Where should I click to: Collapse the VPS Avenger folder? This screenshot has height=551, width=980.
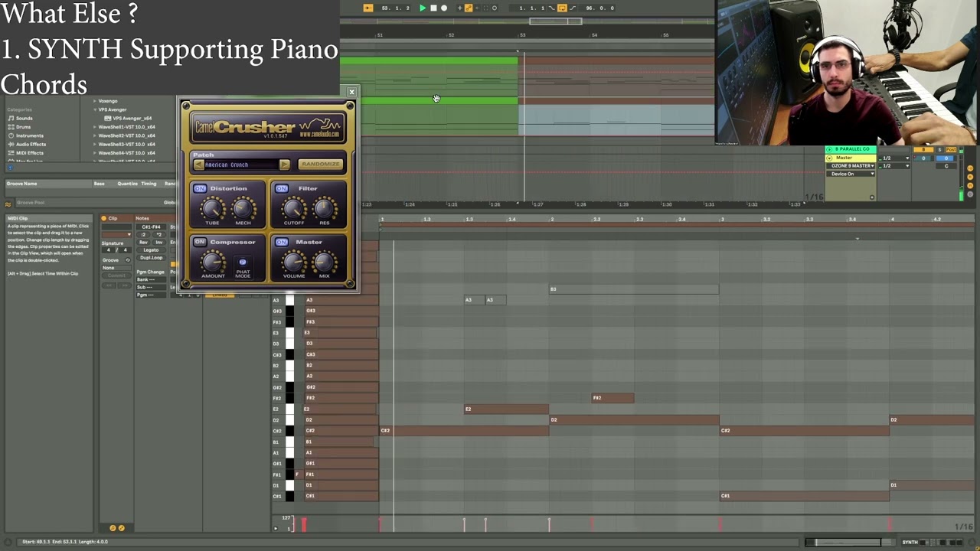click(x=96, y=109)
